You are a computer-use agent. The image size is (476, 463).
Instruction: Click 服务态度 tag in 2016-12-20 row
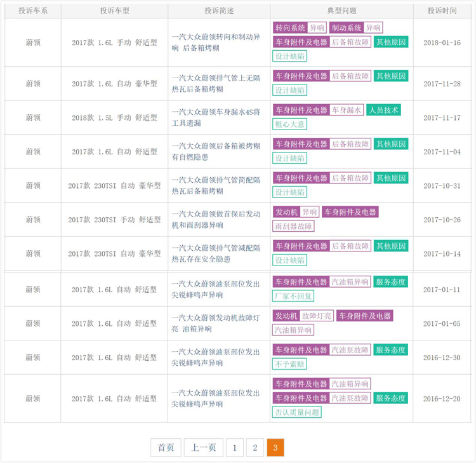390,398
